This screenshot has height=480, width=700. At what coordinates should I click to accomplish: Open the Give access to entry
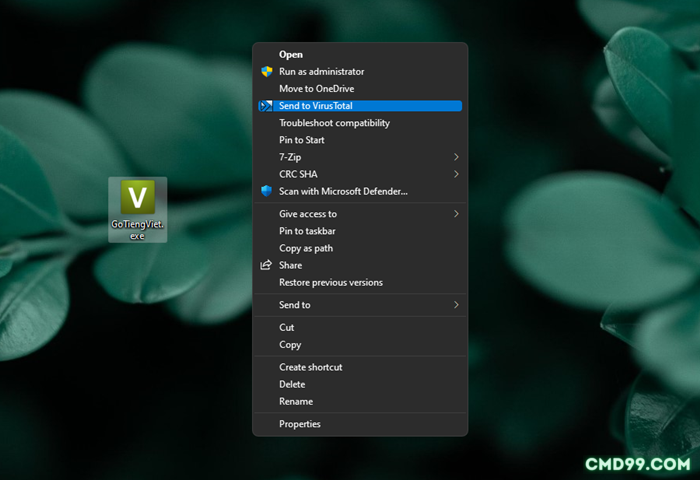click(x=360, y=214)
